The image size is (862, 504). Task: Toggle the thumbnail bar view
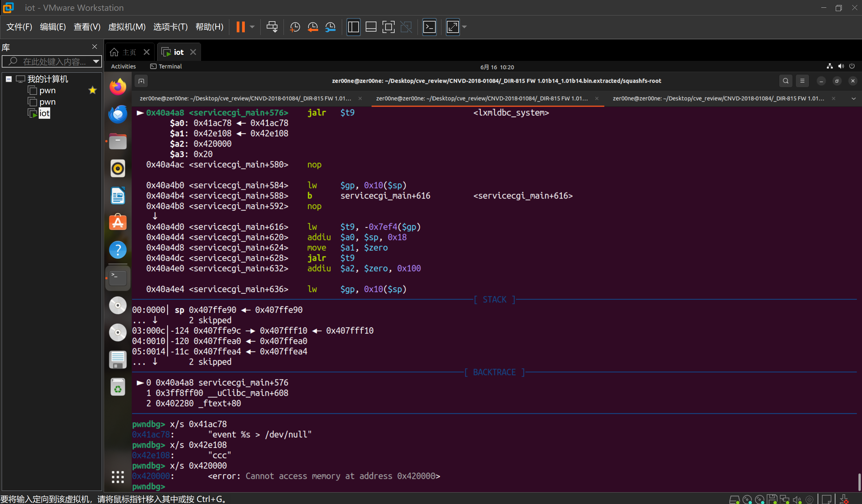(x=371, y=27)
